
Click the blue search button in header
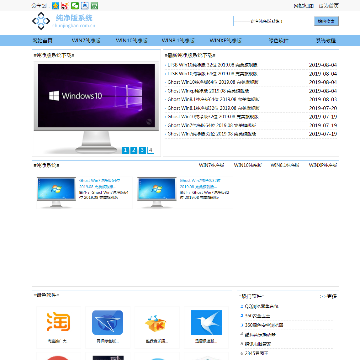click(326, 21)
